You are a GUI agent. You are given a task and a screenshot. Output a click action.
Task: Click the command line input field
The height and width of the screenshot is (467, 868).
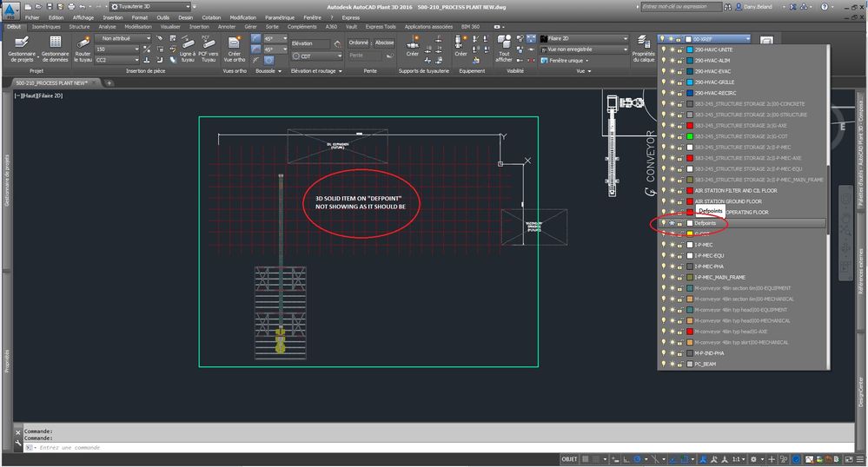437,447
